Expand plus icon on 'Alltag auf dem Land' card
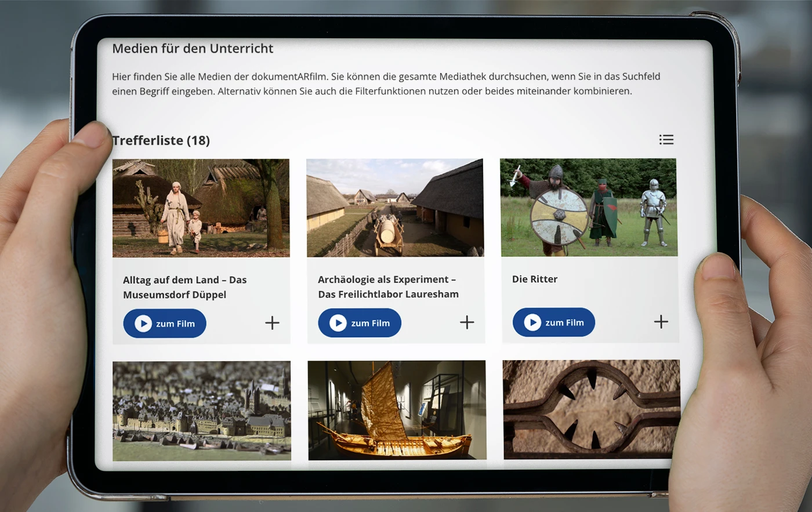 pyautogui.click(x=272, y=323)
